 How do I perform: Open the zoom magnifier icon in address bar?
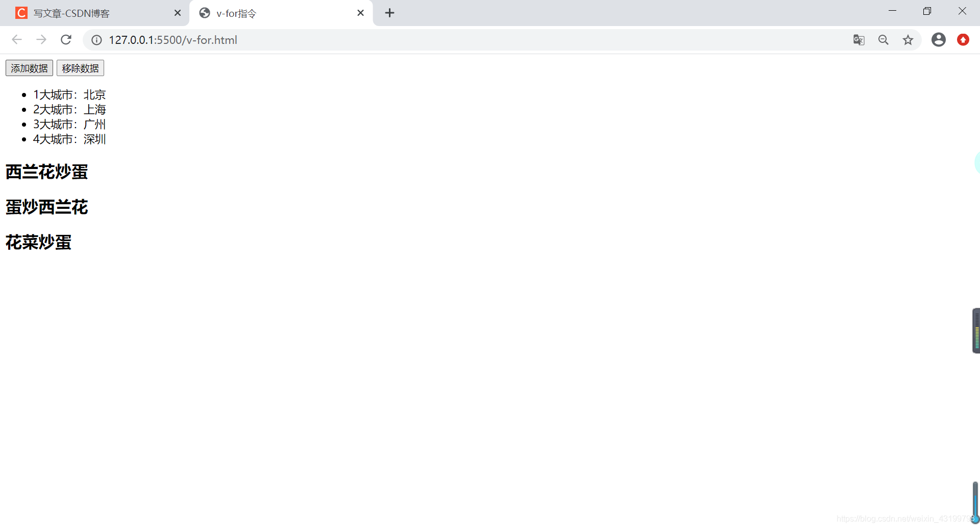883,40
